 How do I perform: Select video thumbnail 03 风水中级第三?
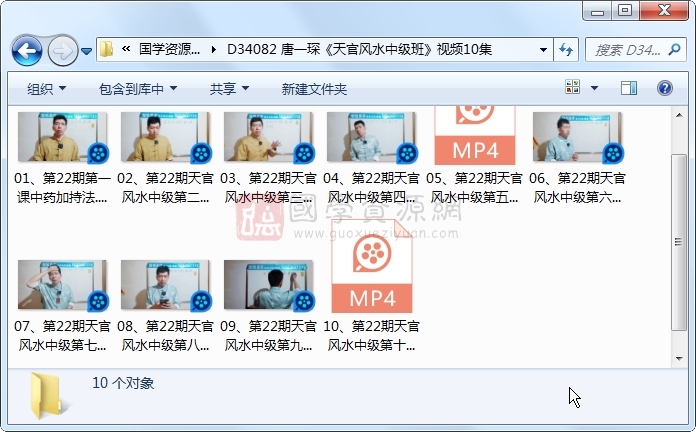268,137
